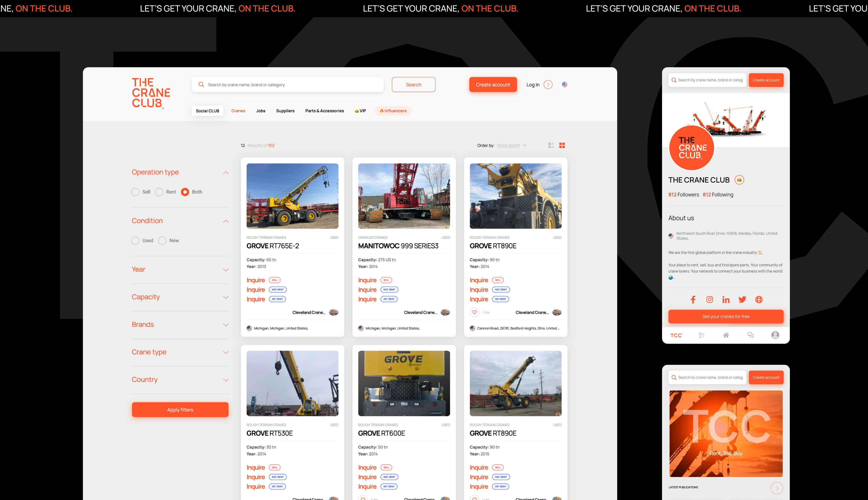Click the Facebook icon in profile card
The image size is (868, 500).
pos(693,299)
